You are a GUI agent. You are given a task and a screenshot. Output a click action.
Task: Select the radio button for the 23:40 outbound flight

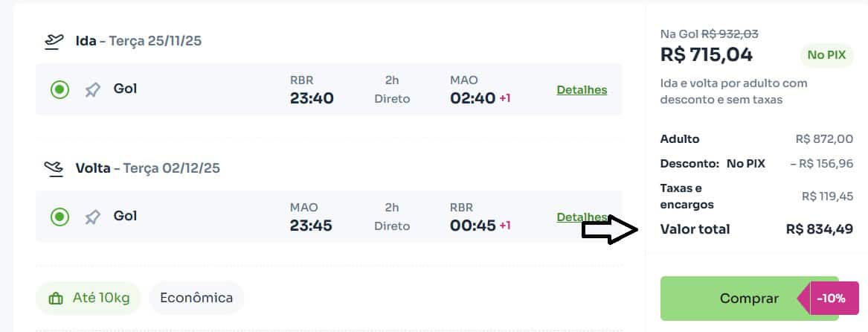click(60, 90)
